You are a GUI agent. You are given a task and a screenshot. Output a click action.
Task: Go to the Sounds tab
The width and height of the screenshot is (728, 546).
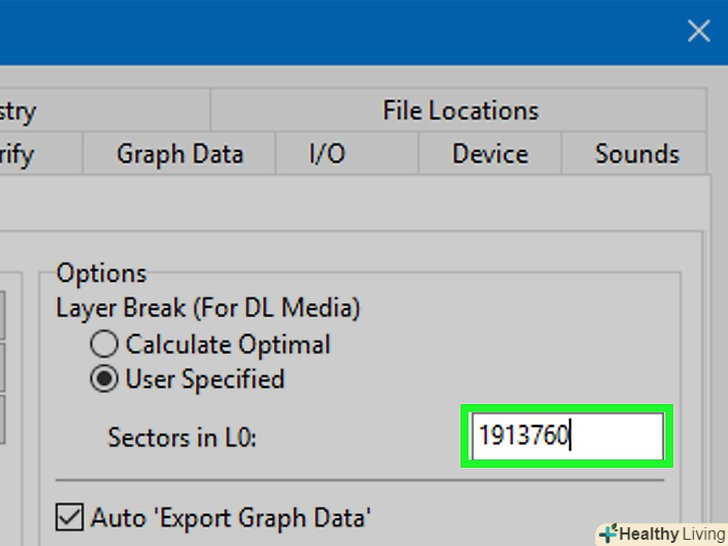pyautogui.click(x=637, y=154)
